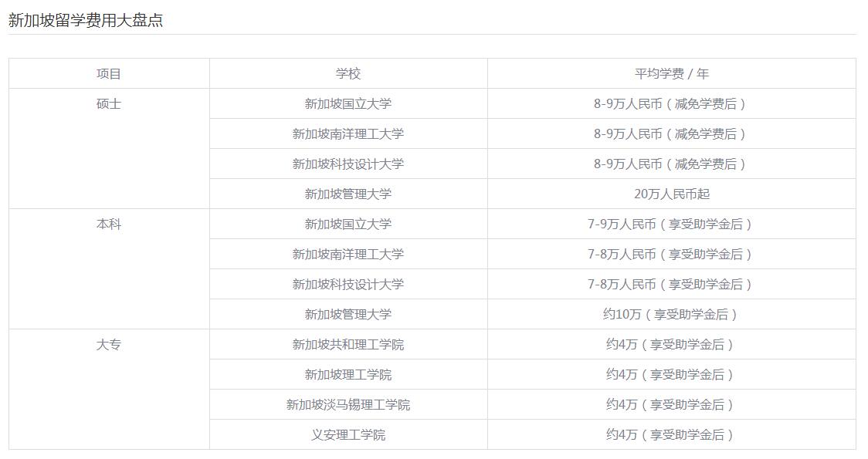
Task: Select 新加坡国立大学 in the 硕士 section
Action: [x=348, y=103]
